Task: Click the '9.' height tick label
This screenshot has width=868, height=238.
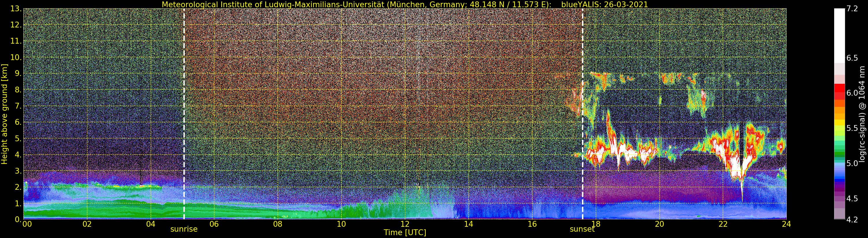Action: coord(18,73)
